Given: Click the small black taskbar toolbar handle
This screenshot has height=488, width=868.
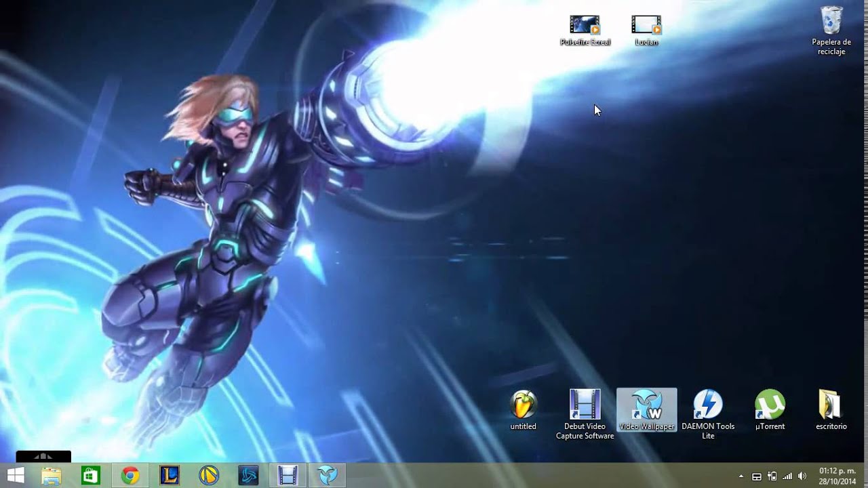Looking at the screenshot, I should coord(43,457).
